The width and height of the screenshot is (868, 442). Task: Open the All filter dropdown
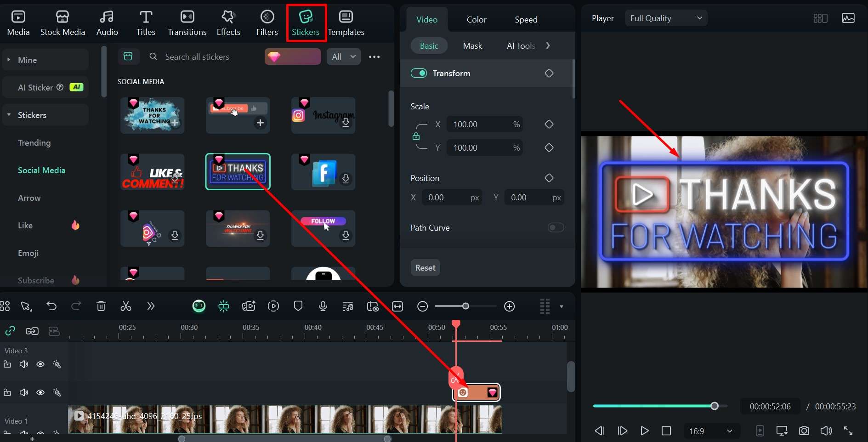(344, 57)
